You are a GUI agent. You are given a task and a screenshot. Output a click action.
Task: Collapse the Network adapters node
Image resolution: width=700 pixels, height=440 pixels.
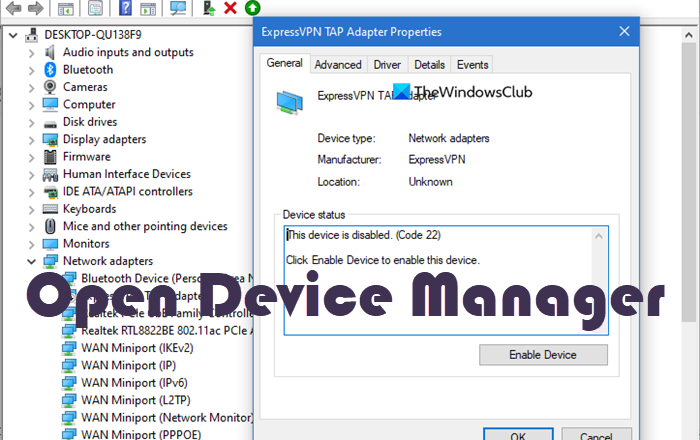31,262
